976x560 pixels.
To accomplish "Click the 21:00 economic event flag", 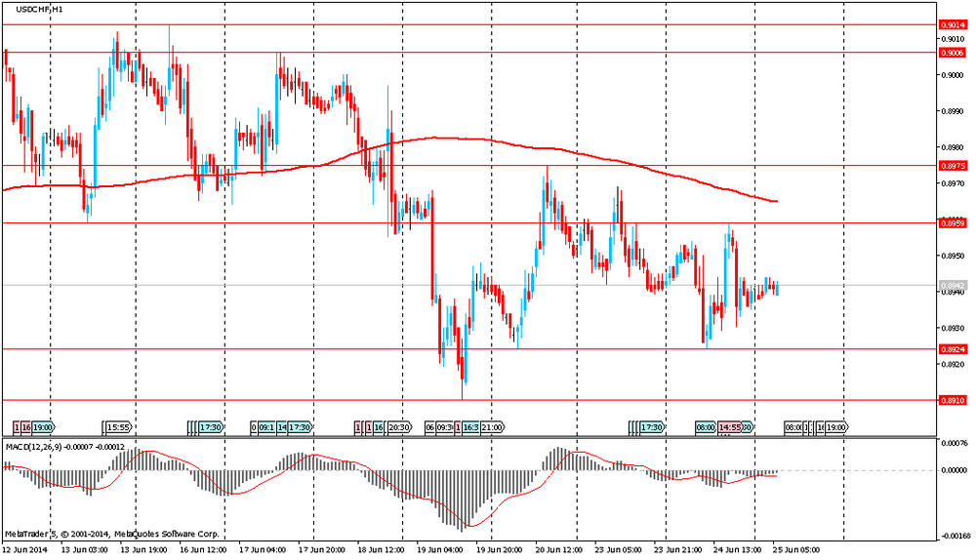I will click(492, 427).
